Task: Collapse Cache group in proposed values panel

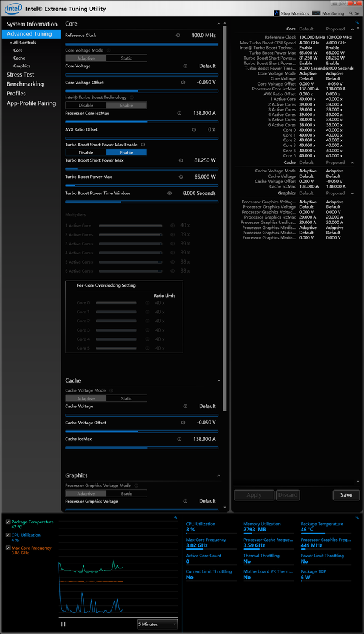Action: point(352,163)
